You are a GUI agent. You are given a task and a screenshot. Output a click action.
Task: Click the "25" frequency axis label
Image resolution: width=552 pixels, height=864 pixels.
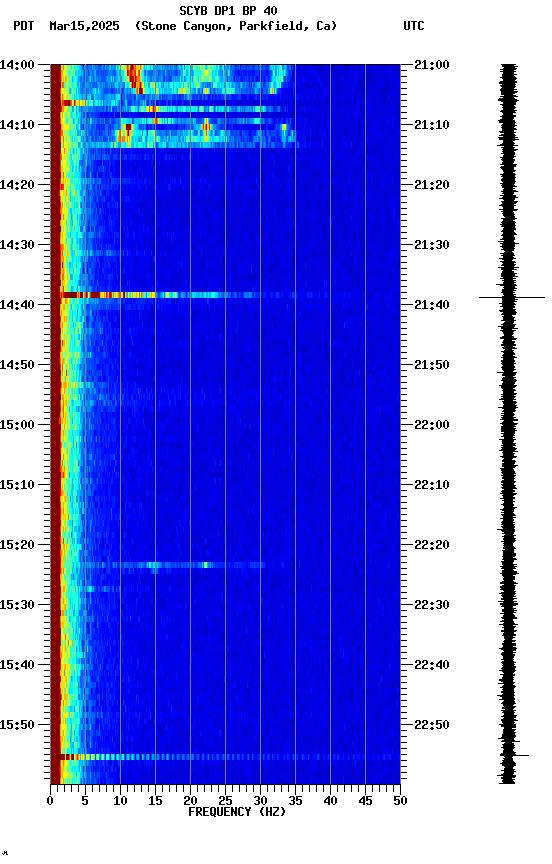[225, 801]
